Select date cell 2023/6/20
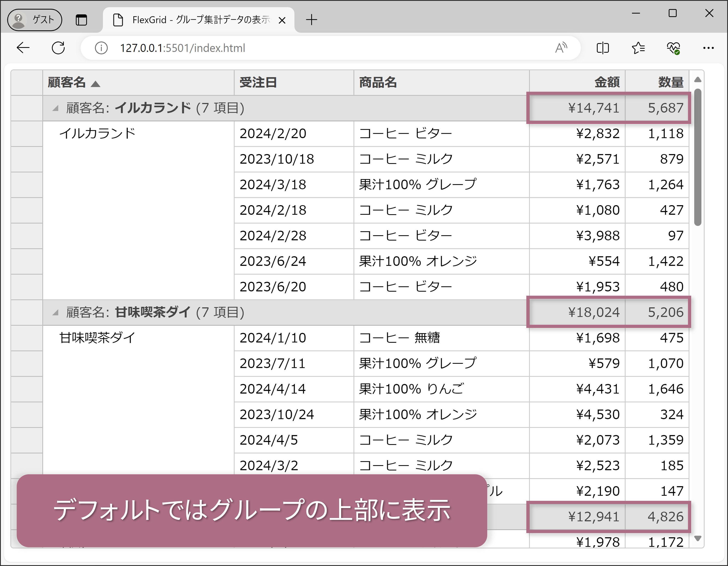Viewport: 728px width, 566px height. coord(294,287)
